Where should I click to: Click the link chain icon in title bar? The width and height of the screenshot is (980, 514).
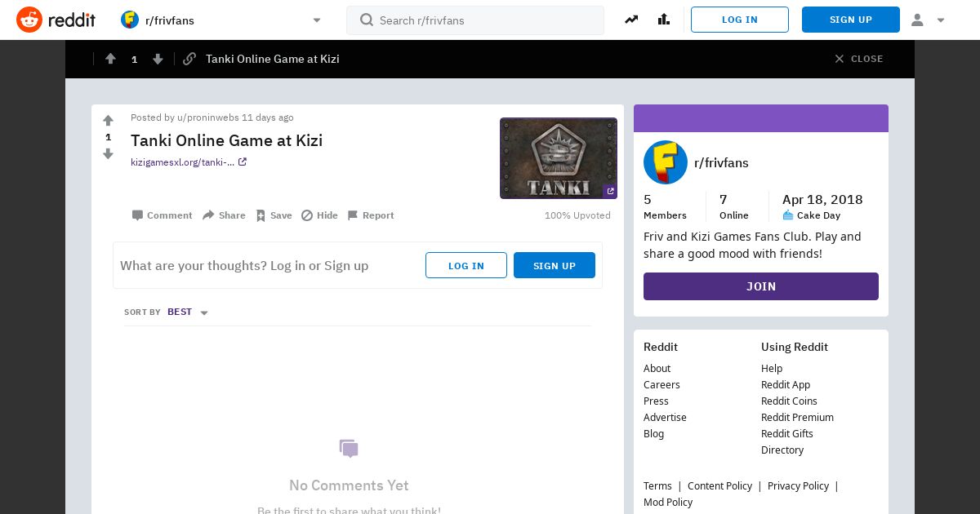point(189,59)
